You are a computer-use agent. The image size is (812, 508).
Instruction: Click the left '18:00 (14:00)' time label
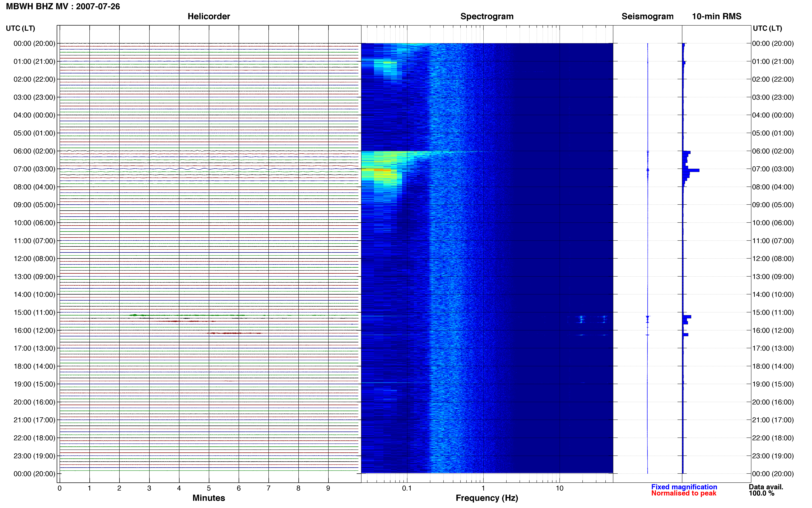34,366
